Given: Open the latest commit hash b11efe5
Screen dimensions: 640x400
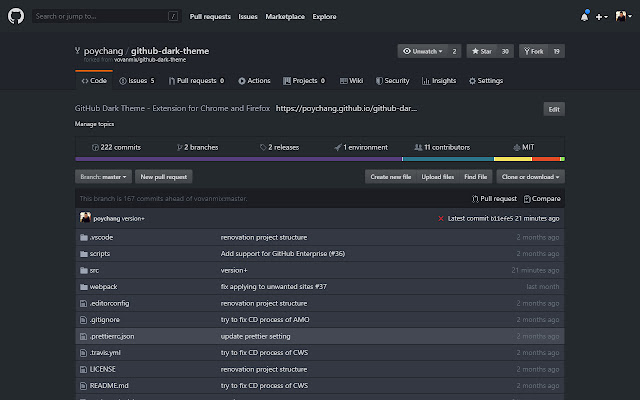Looking at the screenshot, I should (x=502, y=219).
